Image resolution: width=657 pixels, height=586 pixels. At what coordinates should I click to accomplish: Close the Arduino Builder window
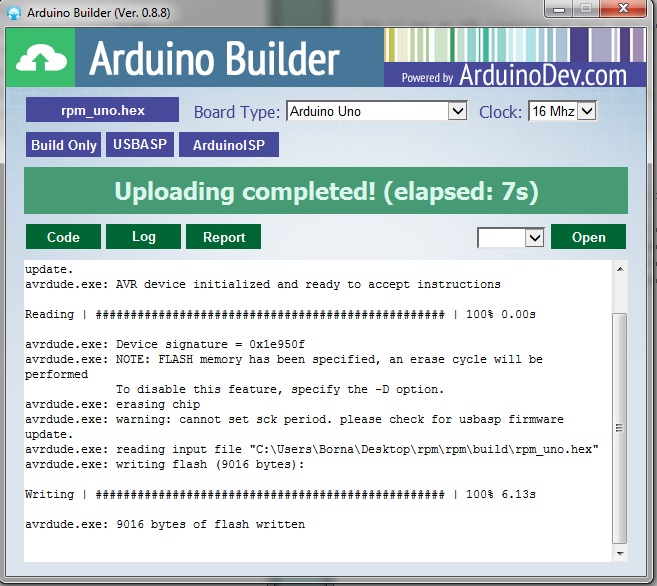(x=623, y=8)
